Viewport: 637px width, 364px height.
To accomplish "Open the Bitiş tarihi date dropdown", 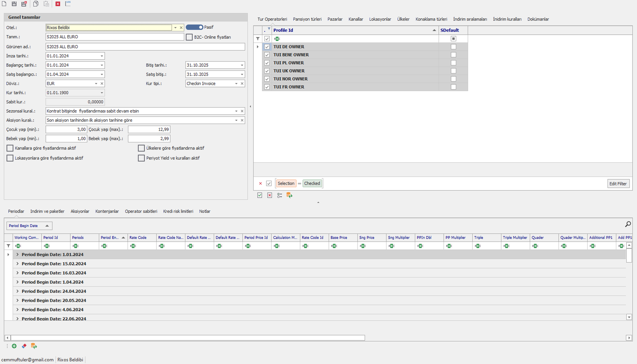I will [242, 65].
